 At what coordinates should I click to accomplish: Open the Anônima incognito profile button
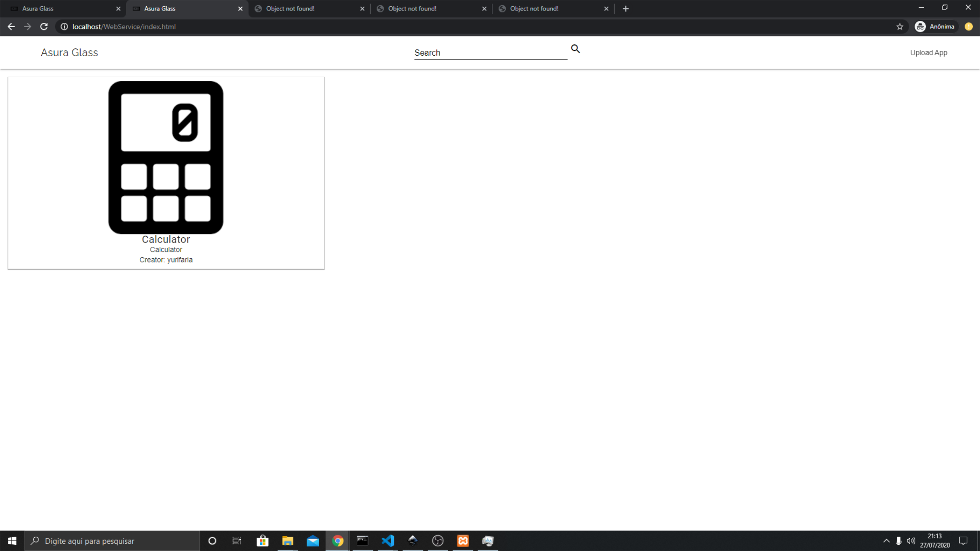(x=935, y=27)
